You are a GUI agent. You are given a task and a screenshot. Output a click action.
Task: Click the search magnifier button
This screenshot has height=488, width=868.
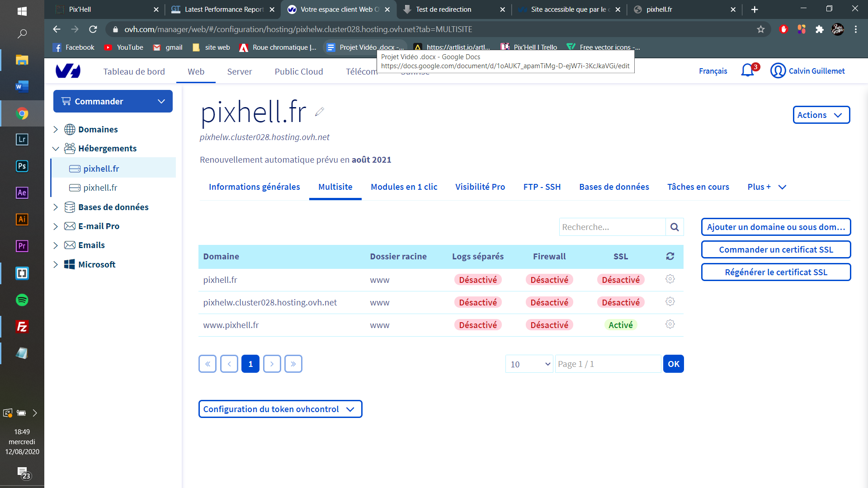[675, 227]
